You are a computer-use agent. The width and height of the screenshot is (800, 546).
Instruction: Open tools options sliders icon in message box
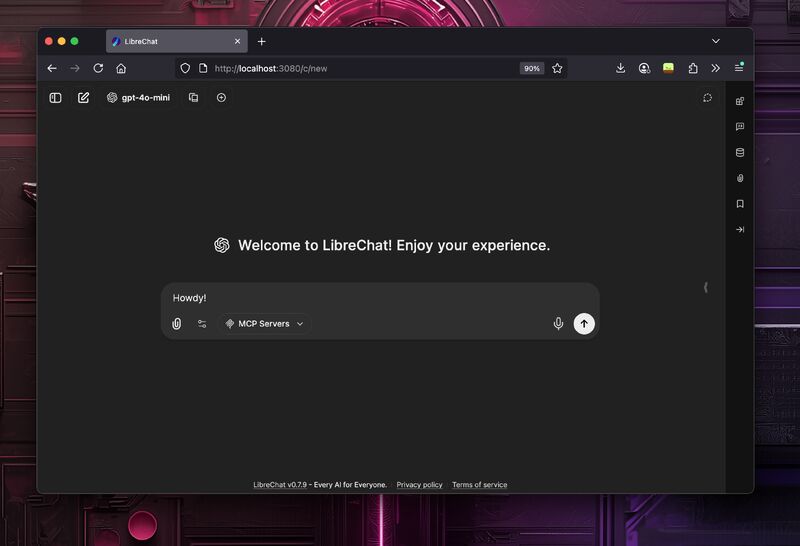coord(202,324)
